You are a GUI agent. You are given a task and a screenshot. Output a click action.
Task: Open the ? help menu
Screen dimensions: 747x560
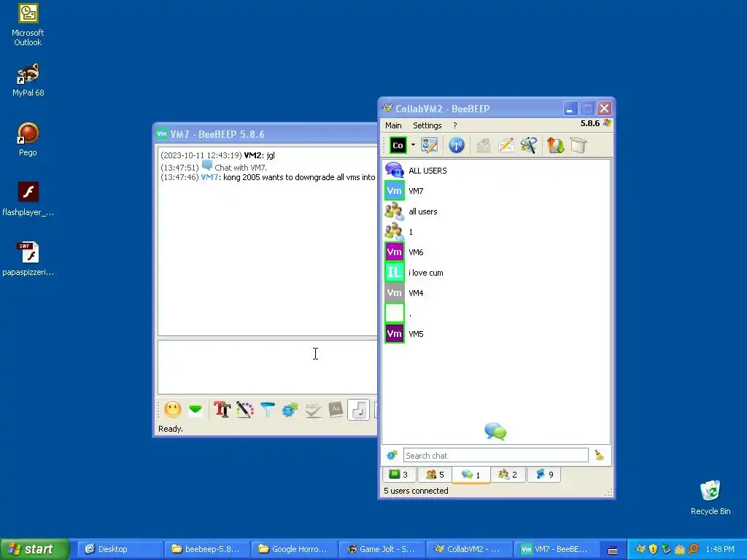(x=455, y=125)
